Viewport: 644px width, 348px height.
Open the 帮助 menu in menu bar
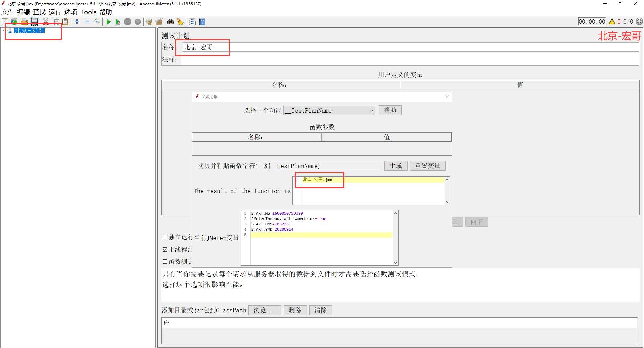pyautogui.click(x=106, y=12)
